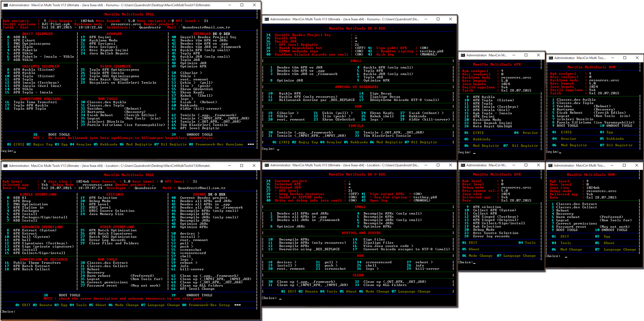Click the 'Seçim:' prompt in the Turkish ROM window

pyautogui.click(x=552, y=152)
